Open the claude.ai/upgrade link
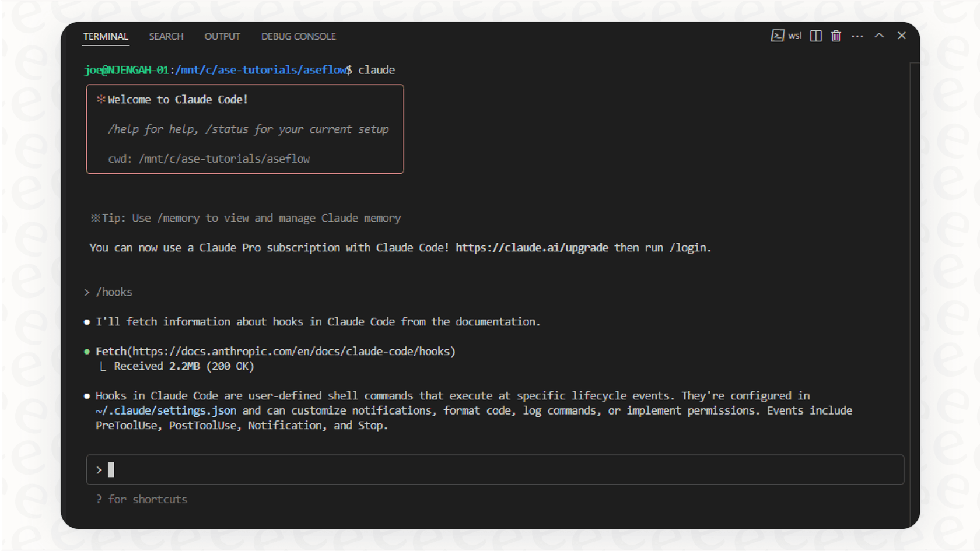 pyautogui.click(x=532, y=247)
